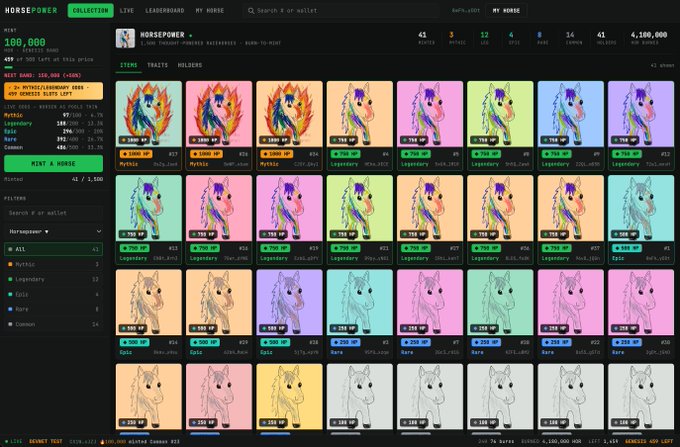Click the 750 HP badge under horse #12
The width and height of the screenshot is (680, 447).
click(x=626, y=154)
